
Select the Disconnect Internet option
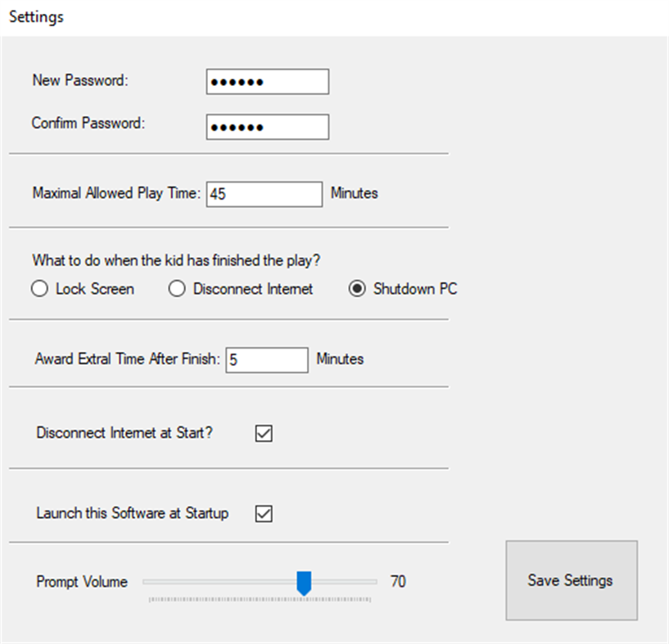(177, 289)
